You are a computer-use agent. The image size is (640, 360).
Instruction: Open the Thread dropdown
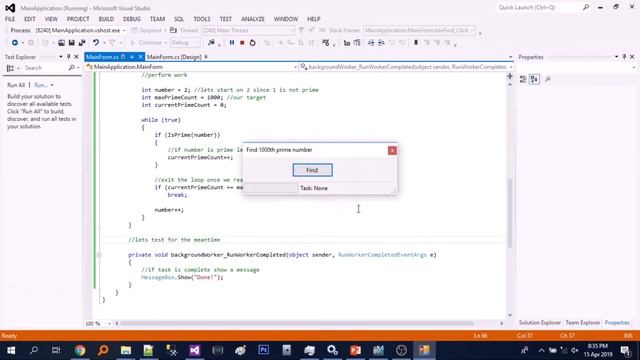[x=292, y=30]
